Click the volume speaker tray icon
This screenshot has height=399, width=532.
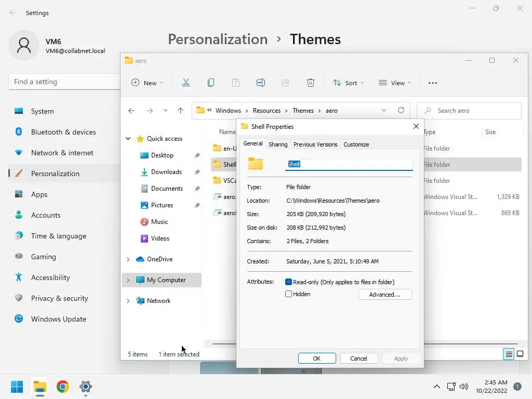[463, 387]
